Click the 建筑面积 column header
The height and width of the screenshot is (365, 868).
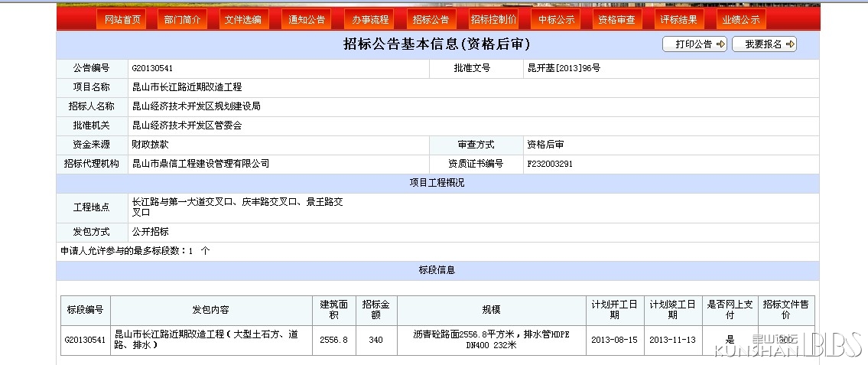click(x=333, y=310)
